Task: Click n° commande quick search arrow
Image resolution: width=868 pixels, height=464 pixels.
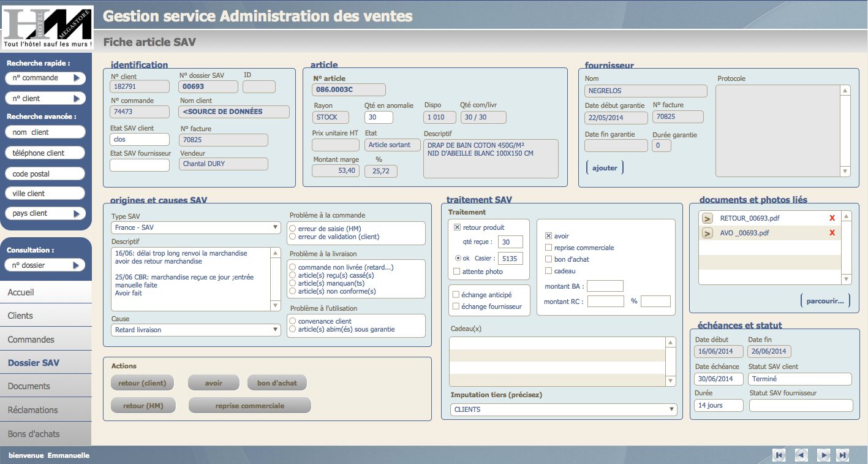Action: pos(77,78)
